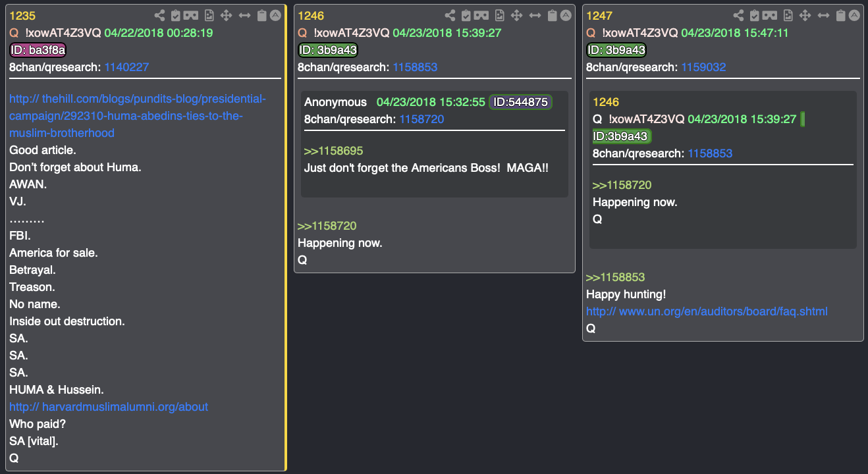Click the horizontal width arrows on post 1246
Viewport: 868px width, 474px height.
pyautogui.click(x=535, y=15)
